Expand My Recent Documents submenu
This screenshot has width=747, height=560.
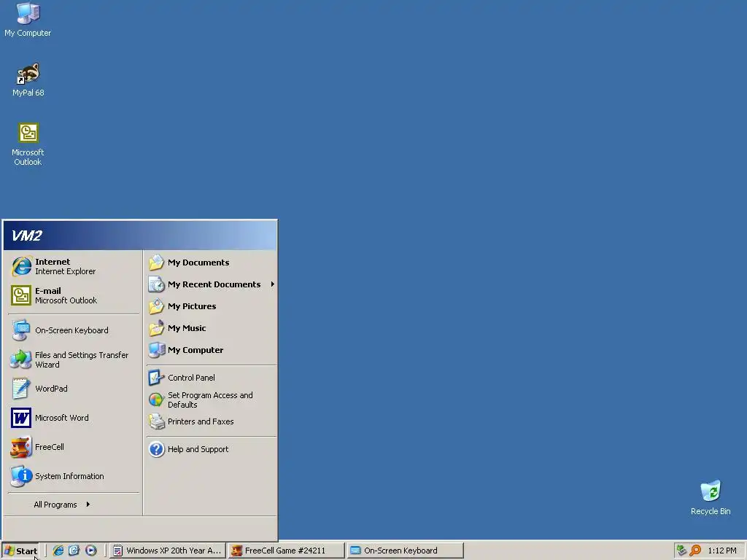[212, 284]
